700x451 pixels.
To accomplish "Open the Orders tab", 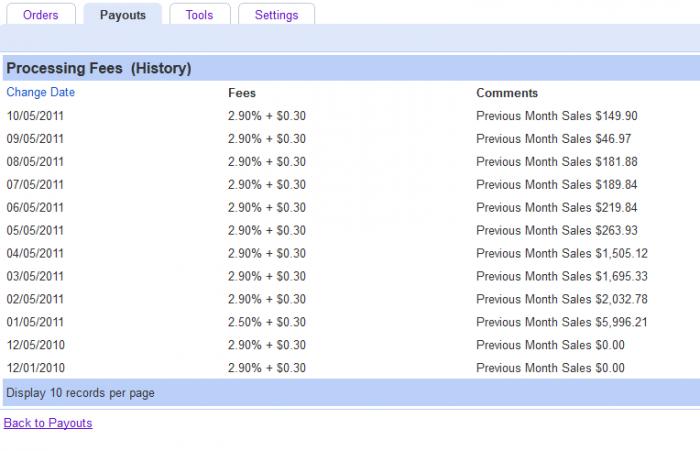I will tap(41, 14).
